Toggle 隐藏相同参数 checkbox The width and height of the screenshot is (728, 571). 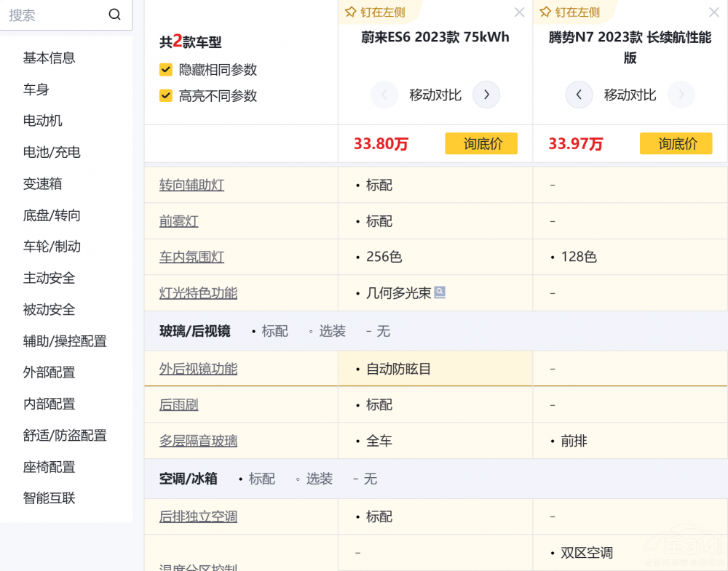pyautogui.click(x=166, y=70)
